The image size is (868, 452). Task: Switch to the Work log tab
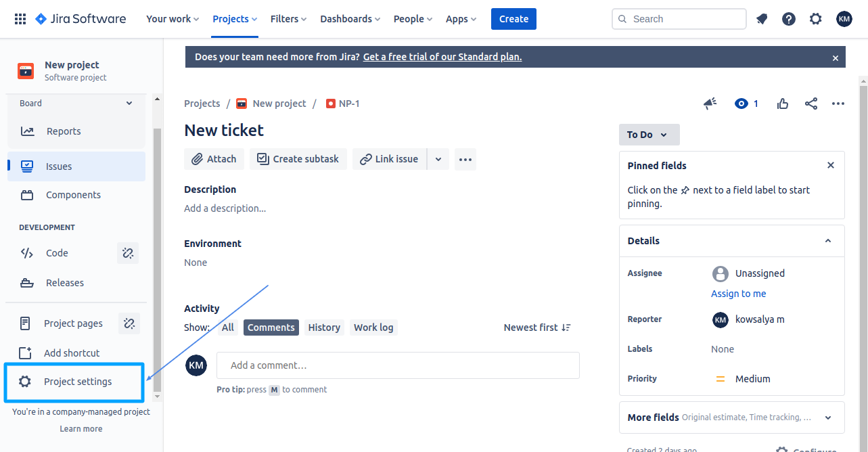[x=373, y=327]
